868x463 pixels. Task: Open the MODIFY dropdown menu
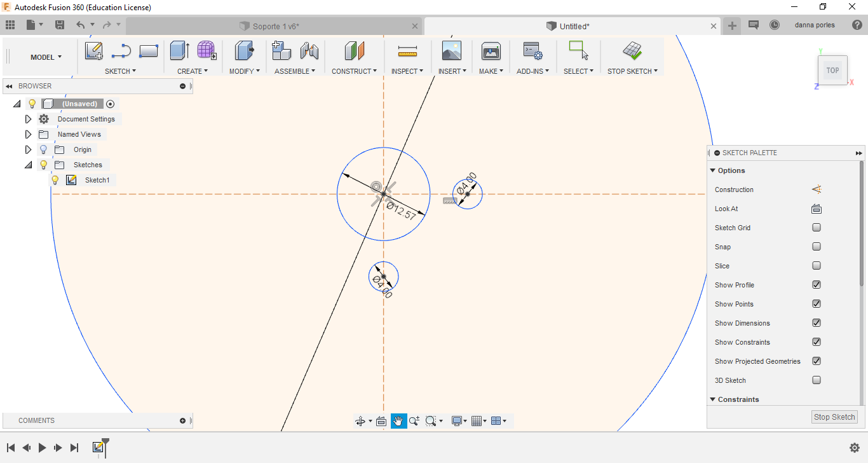click(245, 71)
